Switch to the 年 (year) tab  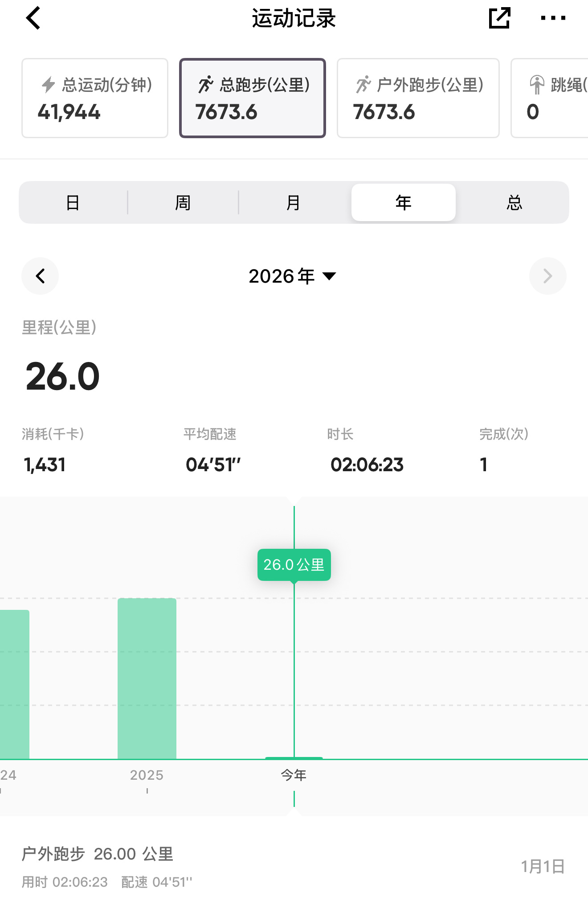(x=404, y=203)
